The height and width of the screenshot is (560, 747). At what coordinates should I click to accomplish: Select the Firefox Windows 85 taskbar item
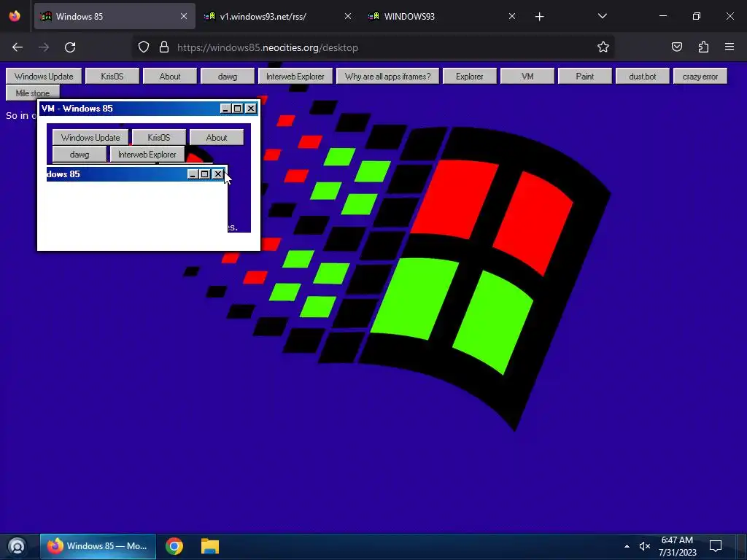(98, 546)
